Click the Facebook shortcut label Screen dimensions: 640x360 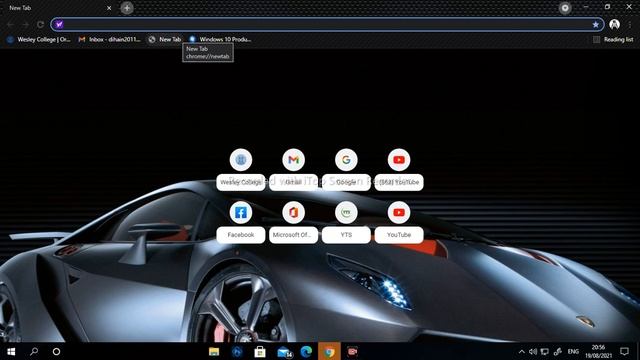pos(240,235)
